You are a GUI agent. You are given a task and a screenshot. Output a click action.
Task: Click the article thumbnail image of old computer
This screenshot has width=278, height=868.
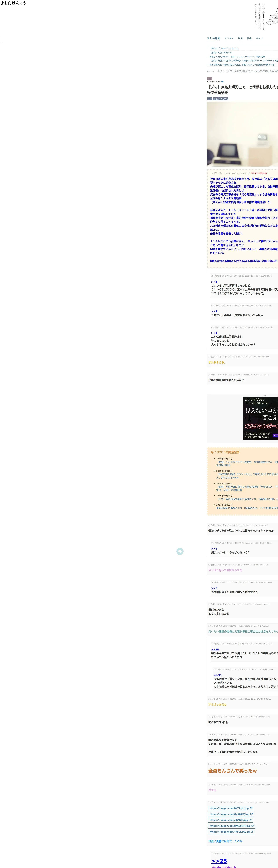(x=243, y=134)
